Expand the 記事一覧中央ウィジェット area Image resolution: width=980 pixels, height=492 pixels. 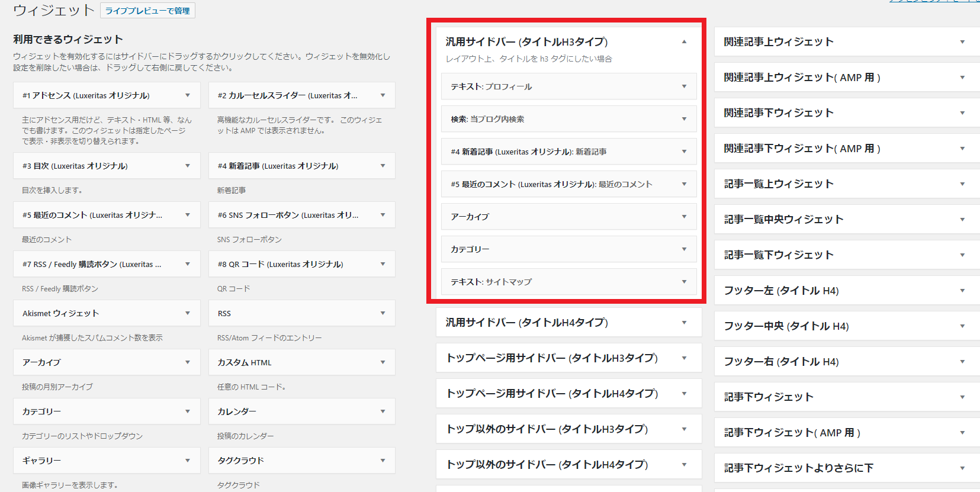[962, 220]
